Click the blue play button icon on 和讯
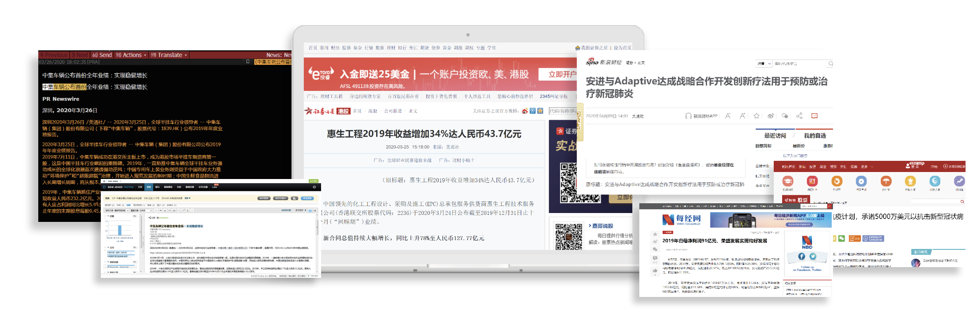 click(861, 181)
